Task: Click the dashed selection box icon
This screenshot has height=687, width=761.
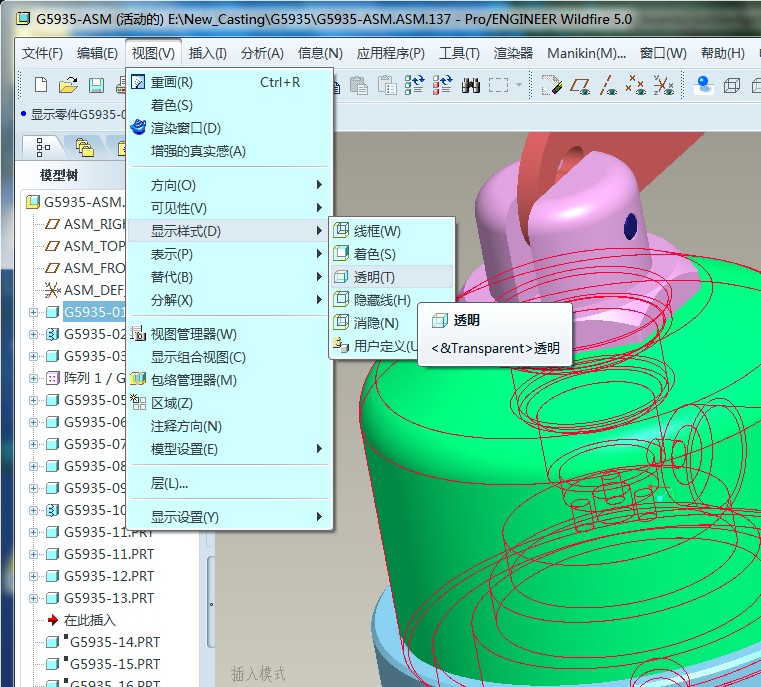Action: [x=498, y=85]
